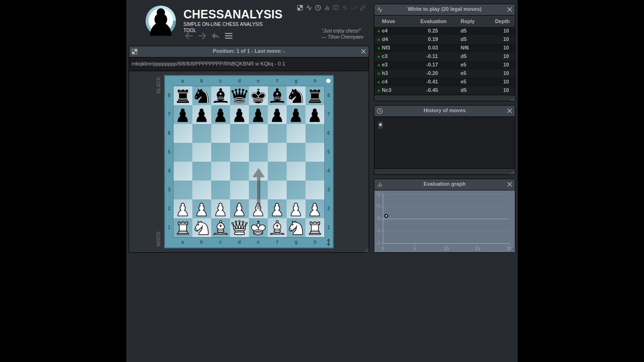644x362 pixels.
Task: Select the e4 move in the engine list
Action: [x=384, y=31]
